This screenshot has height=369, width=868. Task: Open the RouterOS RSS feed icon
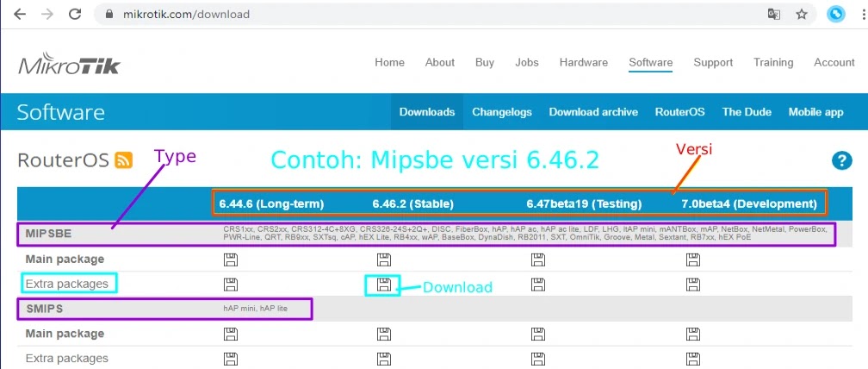click(x=123, y=160)
